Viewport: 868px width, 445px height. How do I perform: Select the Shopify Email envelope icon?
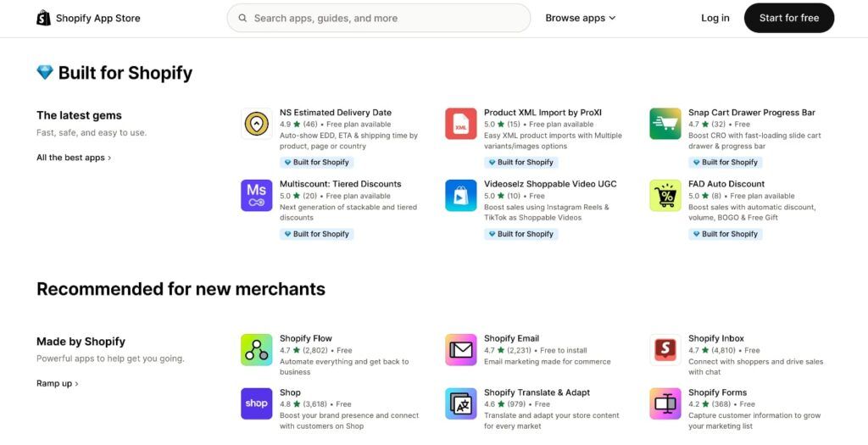pyautogui.click(x=460, y=349)
